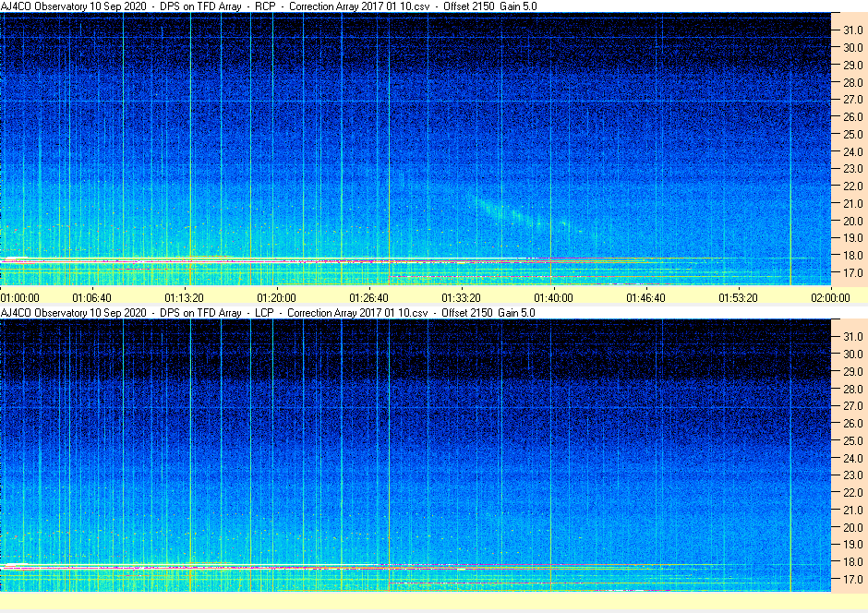Select the 01:00:00 time axis label

(20, 297)
